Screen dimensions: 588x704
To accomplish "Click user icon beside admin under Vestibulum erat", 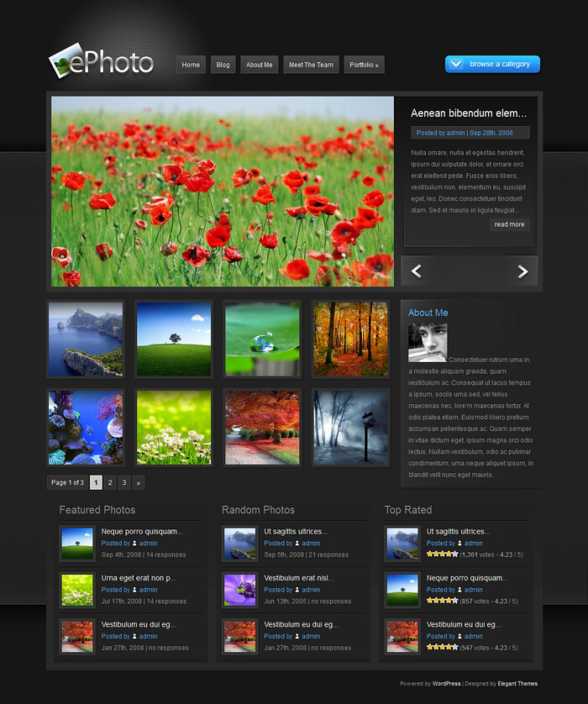I will tap(297, 590).
